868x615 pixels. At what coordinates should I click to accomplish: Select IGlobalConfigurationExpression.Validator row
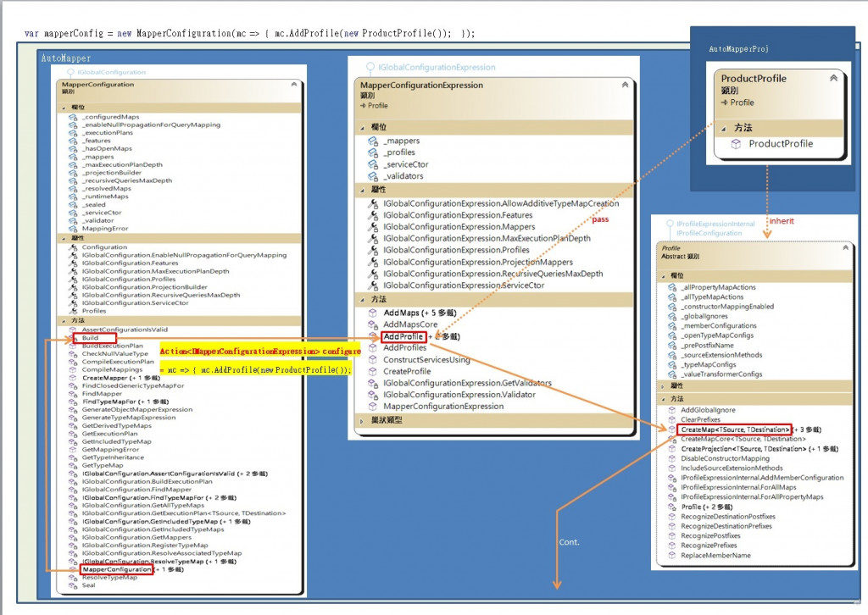459,395
